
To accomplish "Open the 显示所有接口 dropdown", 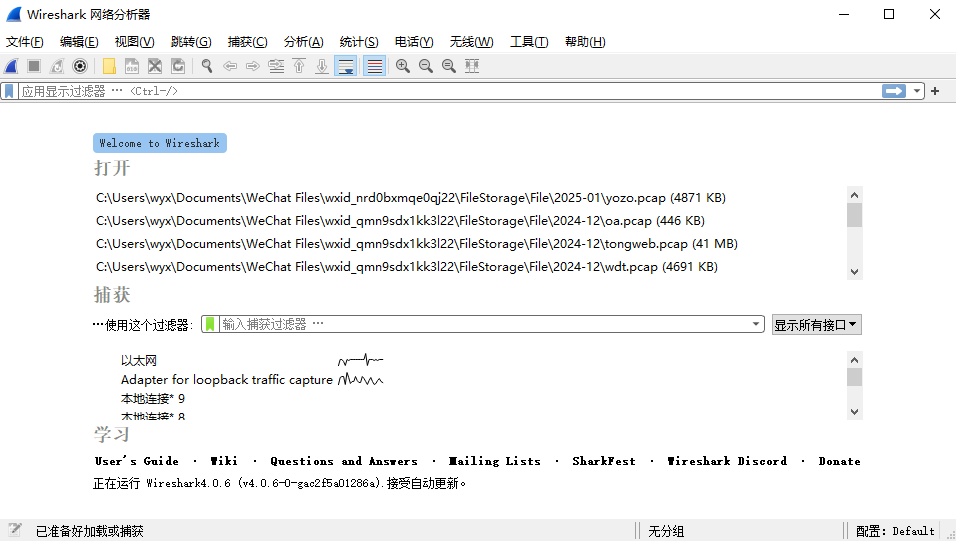I will (816, 325).
